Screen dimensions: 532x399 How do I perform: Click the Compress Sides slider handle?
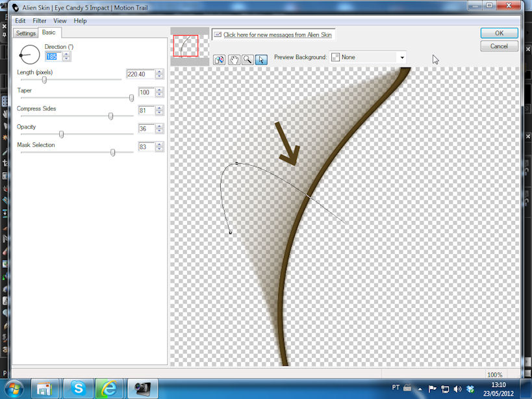pyautogui.click(x=110, y=116)
